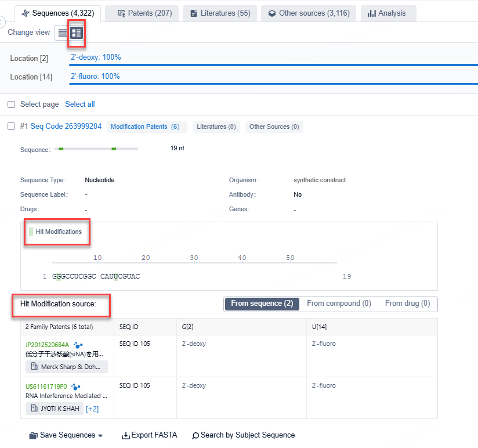478x448 pixels.
Task: Click the green Hit Modifications legend swatch
Action: [x=31, y=232]
